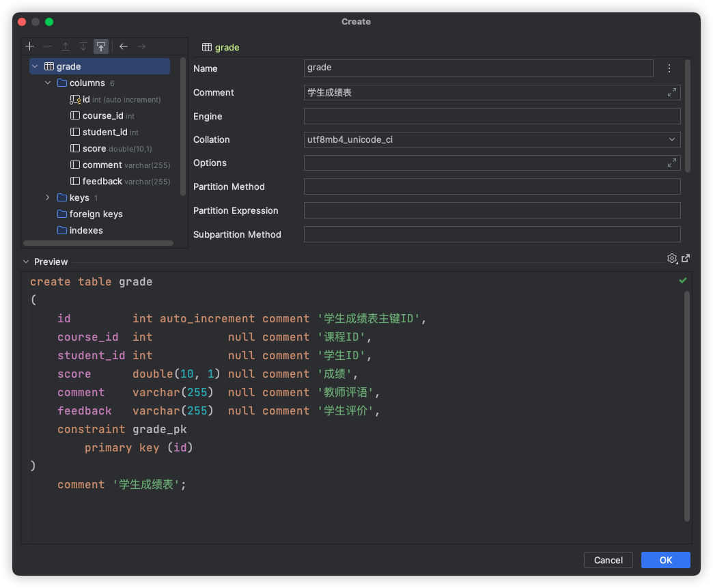Viewport: 713px width, 588px height.
Task: Expand the Comment field editor icon
Action: coord(672,92)
